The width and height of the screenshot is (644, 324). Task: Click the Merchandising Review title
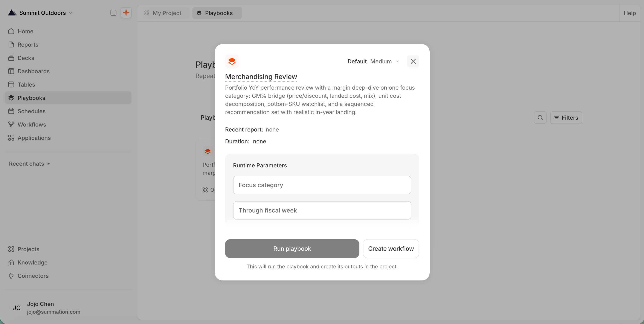pyautogui.click(x=261, y=77)
